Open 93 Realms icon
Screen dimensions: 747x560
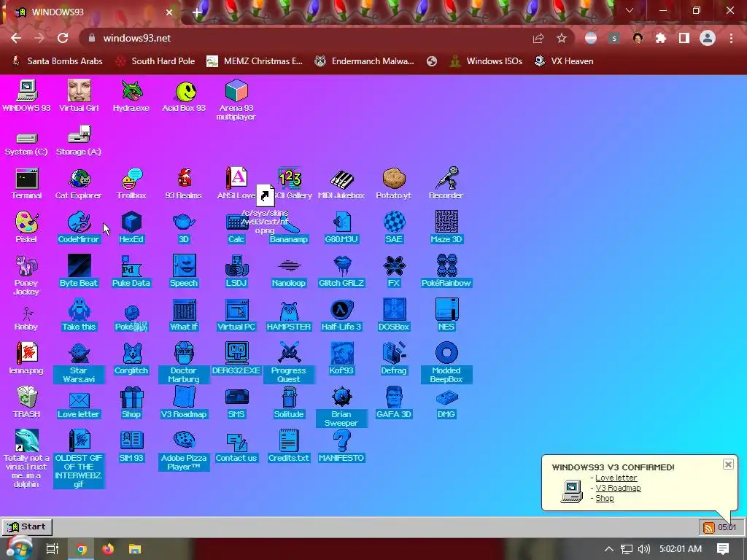(184, 183)
